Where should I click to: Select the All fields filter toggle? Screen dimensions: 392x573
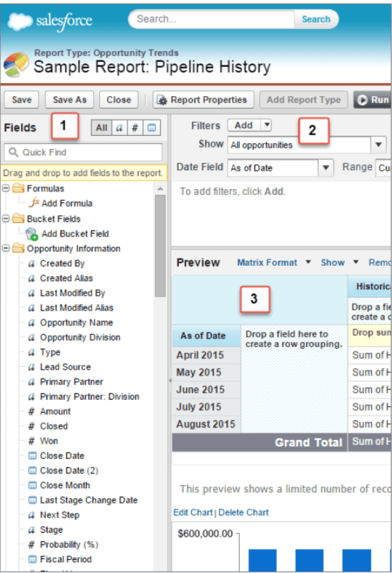[101, 128]
